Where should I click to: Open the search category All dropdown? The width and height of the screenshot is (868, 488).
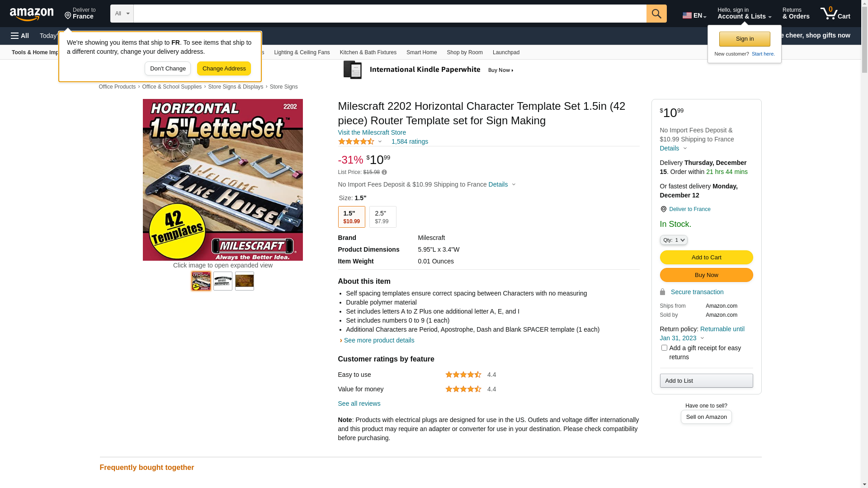point(122,14)
